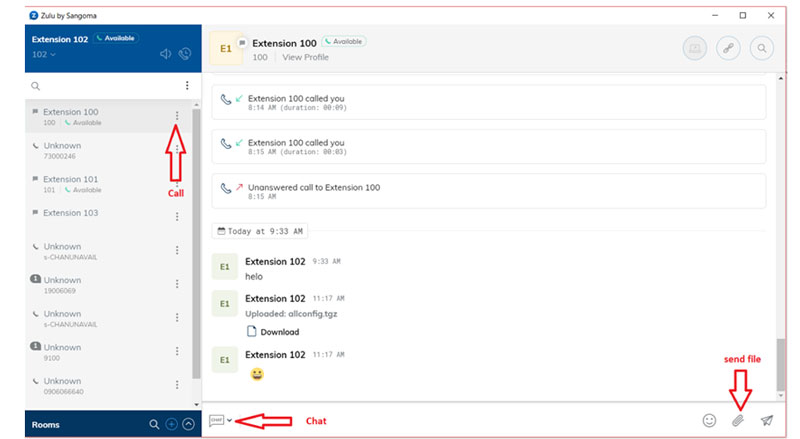Image resolution: width=800 pixels, height=439 pixels.
Task: Send the message with paper plane icon
Action: 767,421
